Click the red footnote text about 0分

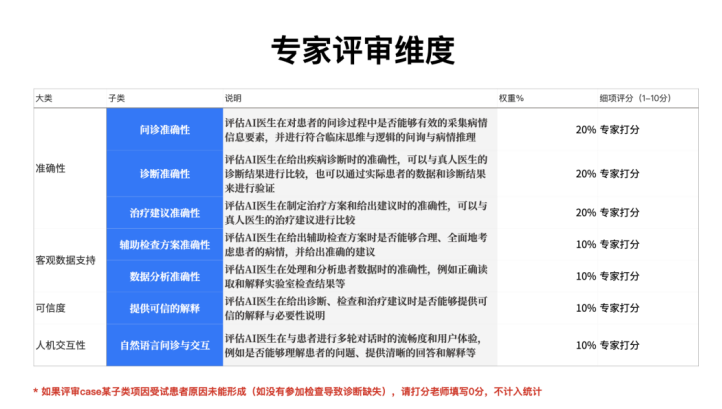tap(288, 391)
